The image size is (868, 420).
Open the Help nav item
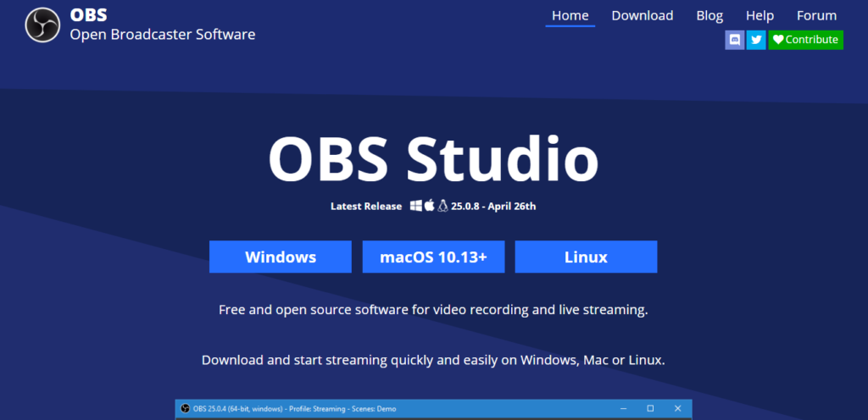[x=759, y=15]
